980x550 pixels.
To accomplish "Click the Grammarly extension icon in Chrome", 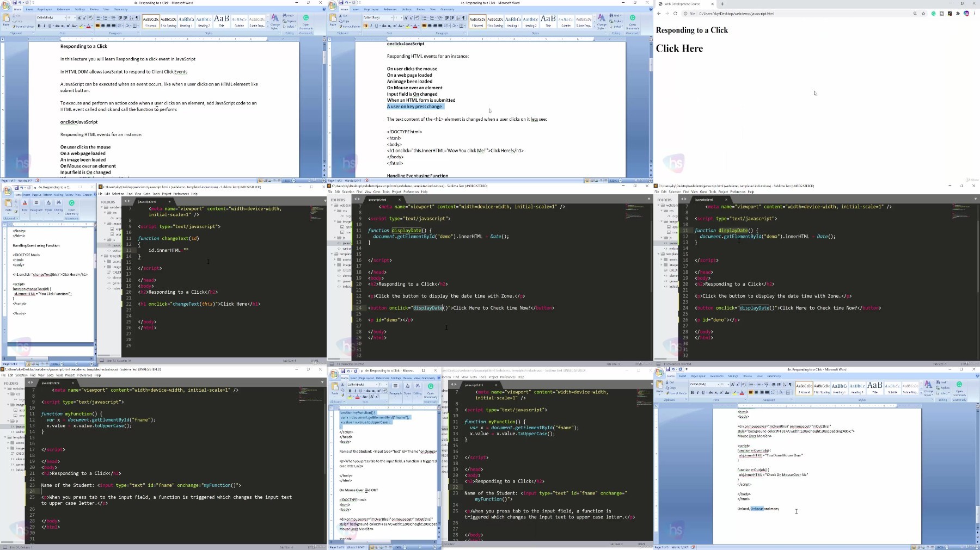I will pos(933,13).
